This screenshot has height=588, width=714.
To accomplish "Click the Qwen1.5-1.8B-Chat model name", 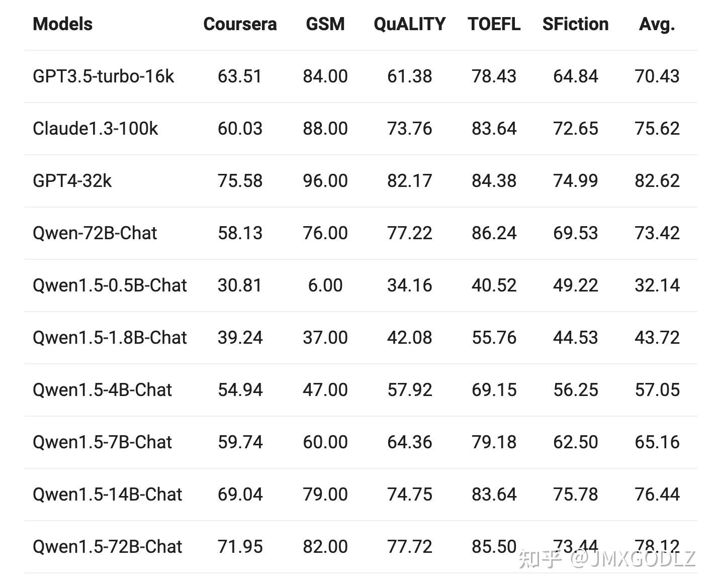I will 110,338.
